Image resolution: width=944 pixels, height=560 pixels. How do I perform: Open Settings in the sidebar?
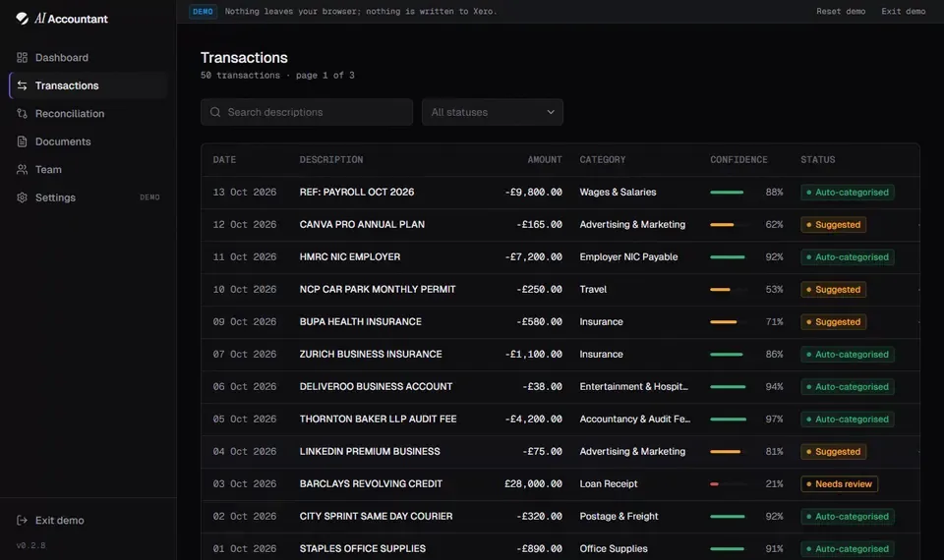pos(88,197)
